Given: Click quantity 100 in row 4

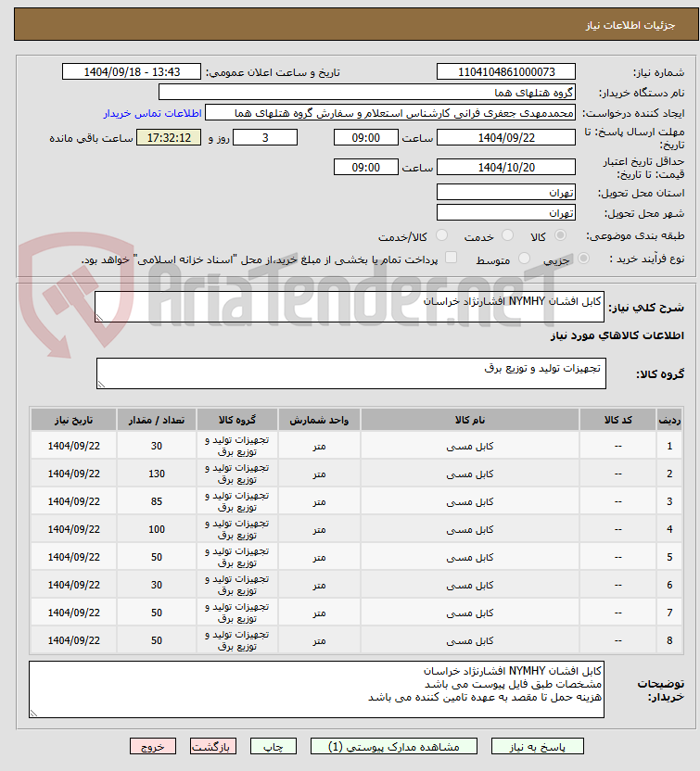Looking at the screenshot, I should (157, 529).
